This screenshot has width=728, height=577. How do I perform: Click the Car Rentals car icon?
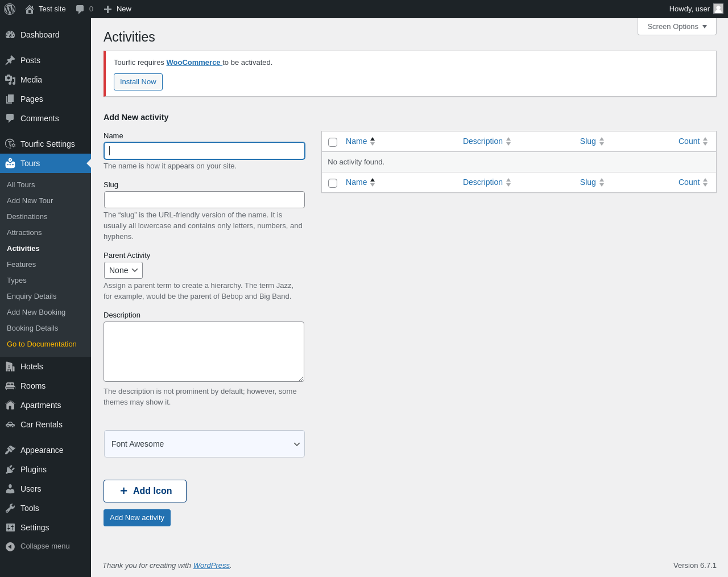click(x=10, y=424)
